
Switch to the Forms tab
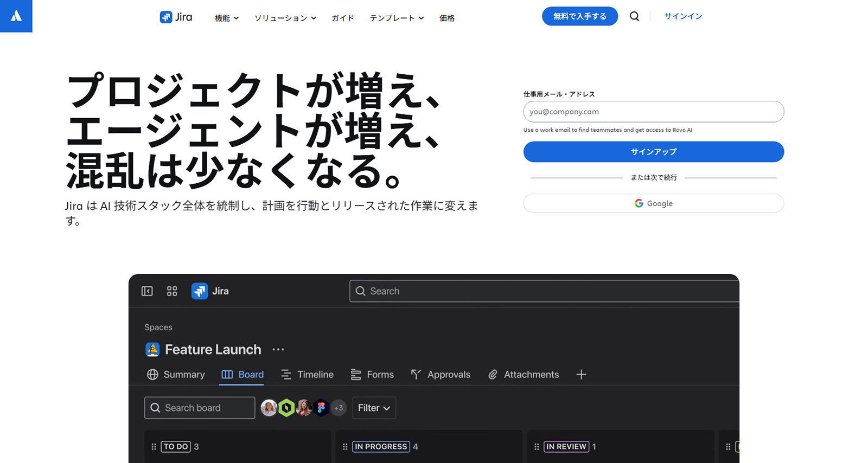(372, 375)
